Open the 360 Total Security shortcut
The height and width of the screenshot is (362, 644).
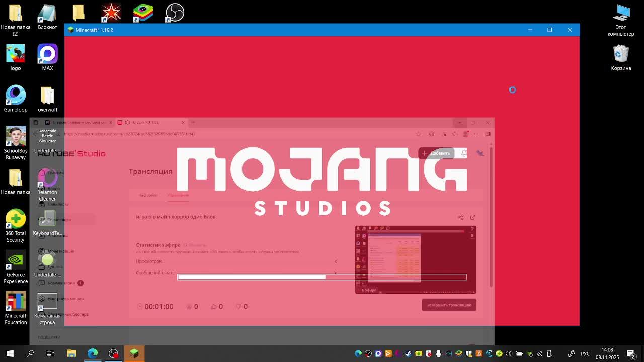click(x=15, y=226)
